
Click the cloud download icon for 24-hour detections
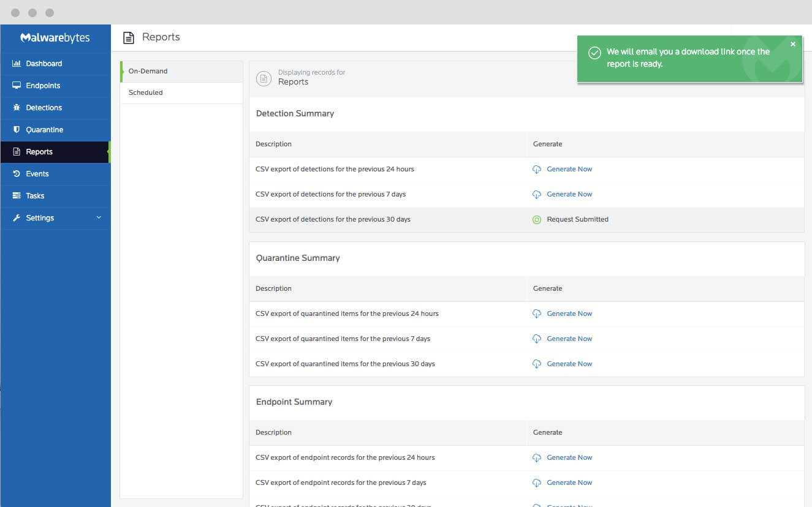(537, 170)
